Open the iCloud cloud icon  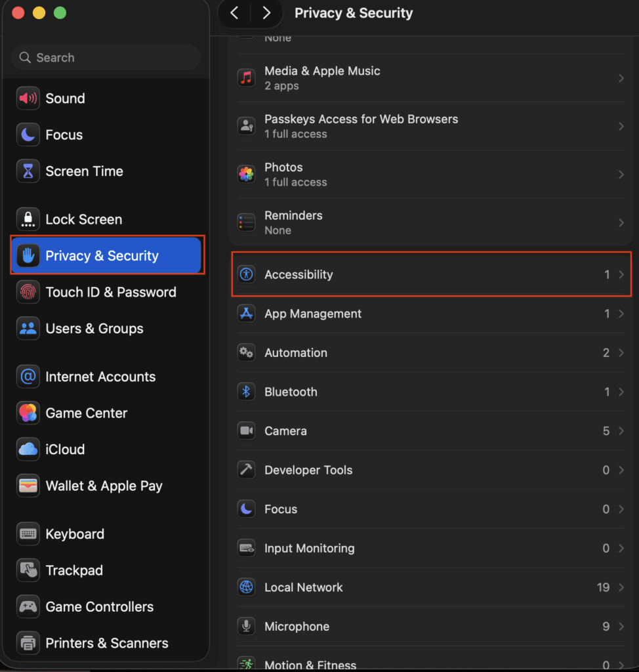pos(28,449)
